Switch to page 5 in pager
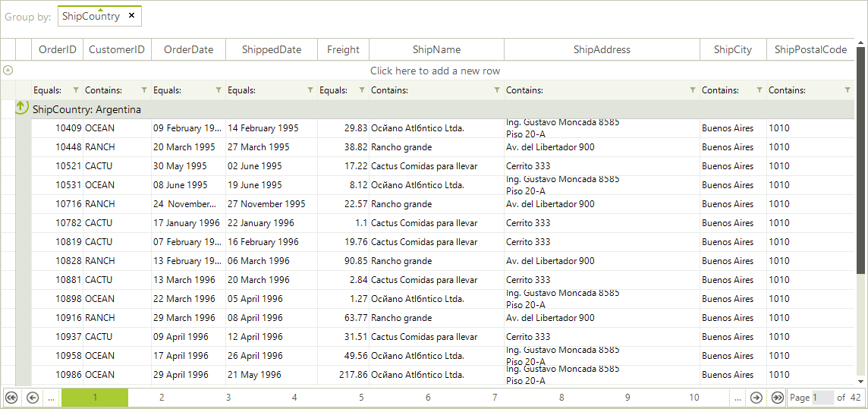 [361, 398]
